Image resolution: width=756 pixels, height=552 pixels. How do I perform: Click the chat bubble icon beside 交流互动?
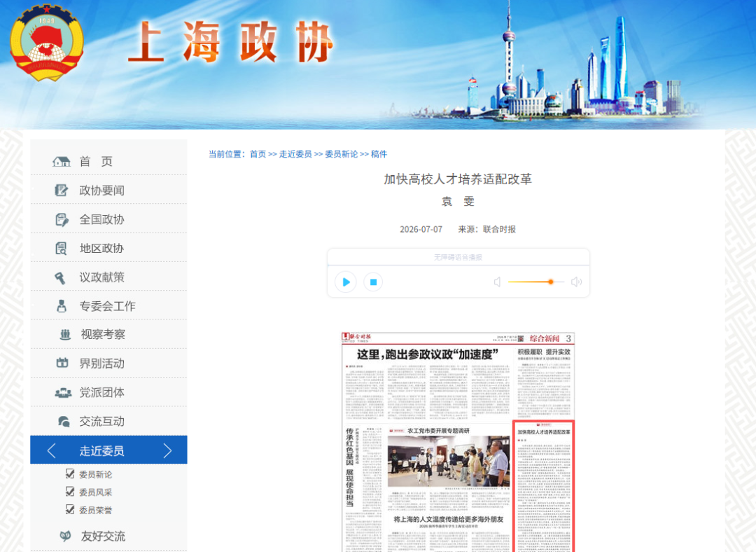tap(64, 422)
